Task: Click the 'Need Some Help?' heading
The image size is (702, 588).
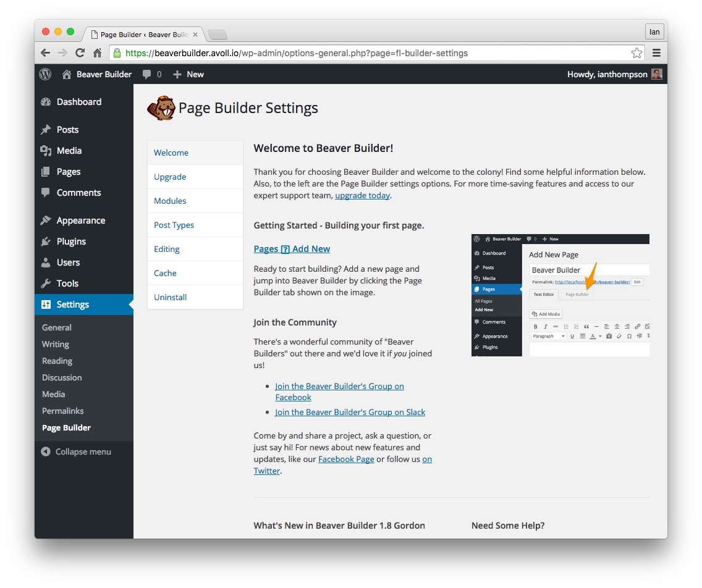Action: (x=508, y=526)
